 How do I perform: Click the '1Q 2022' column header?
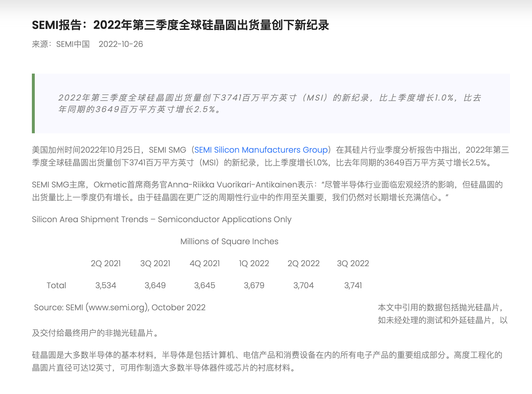click(254, 263)
